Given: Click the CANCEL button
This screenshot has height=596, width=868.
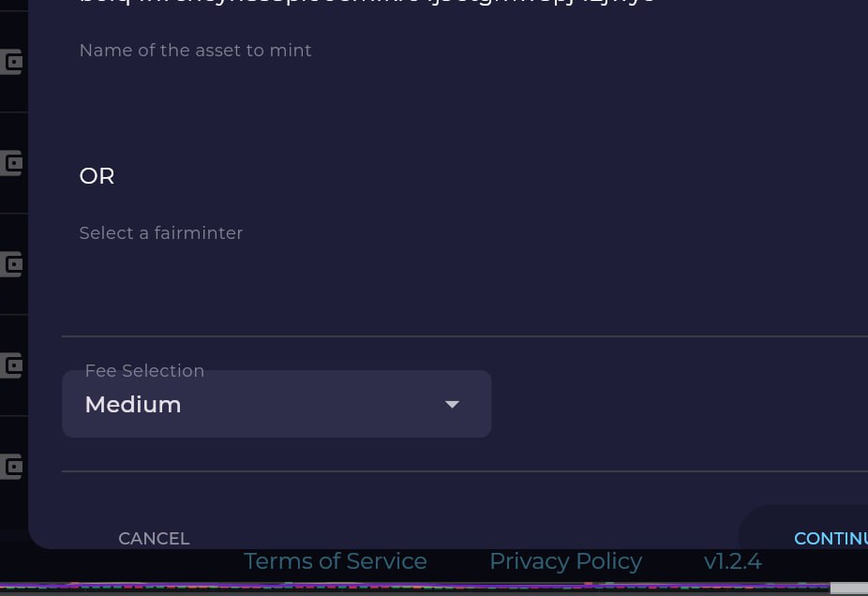Looking at the screenshot, I should click(154, 539).
